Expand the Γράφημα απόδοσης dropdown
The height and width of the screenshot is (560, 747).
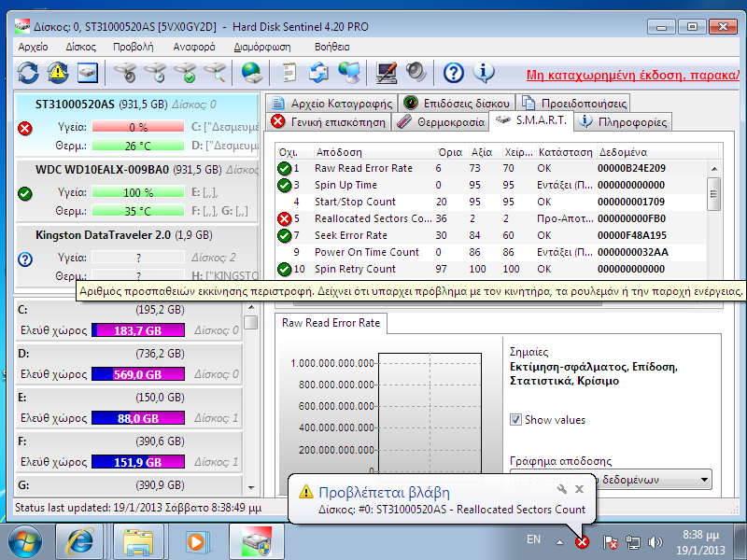point(704,480)
